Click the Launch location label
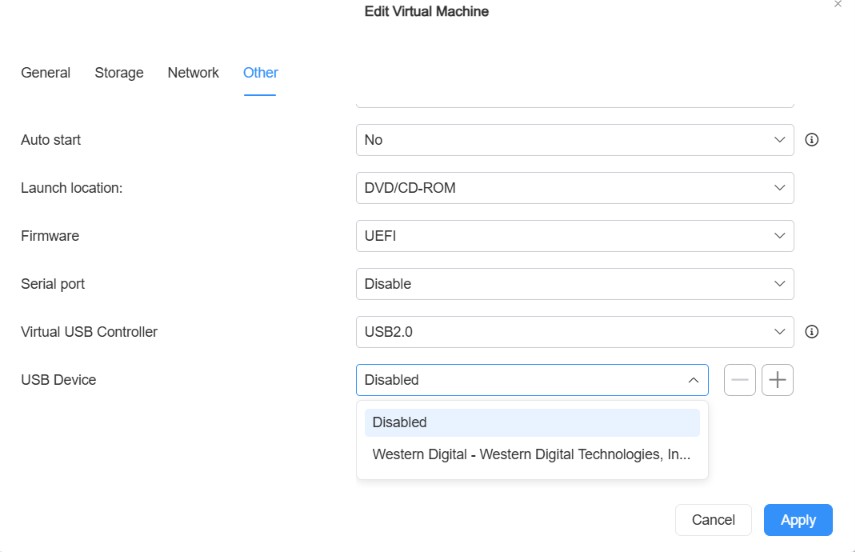855x552 pixels. (71, 188)
